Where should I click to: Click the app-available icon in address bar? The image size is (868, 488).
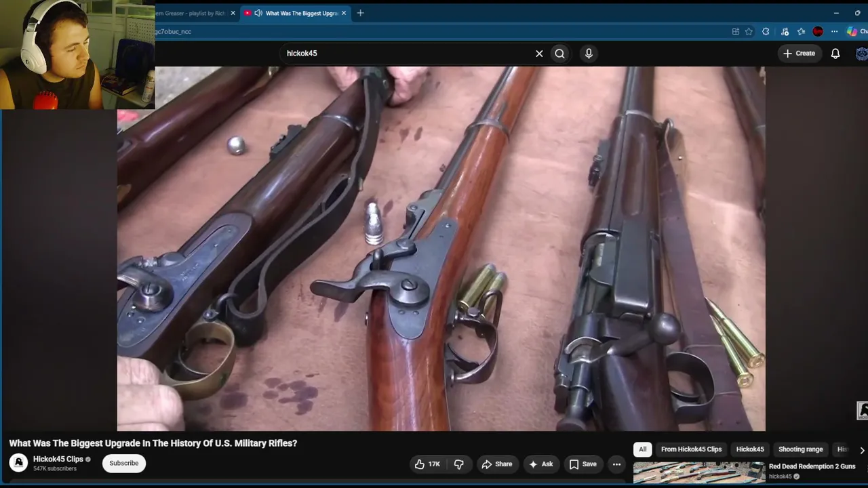736,31
